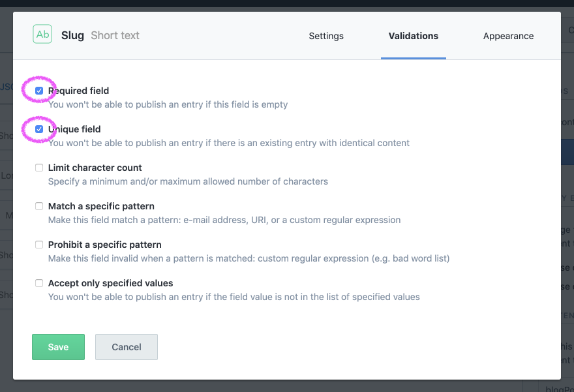Click the Required field label text

(x=79, y=90)
